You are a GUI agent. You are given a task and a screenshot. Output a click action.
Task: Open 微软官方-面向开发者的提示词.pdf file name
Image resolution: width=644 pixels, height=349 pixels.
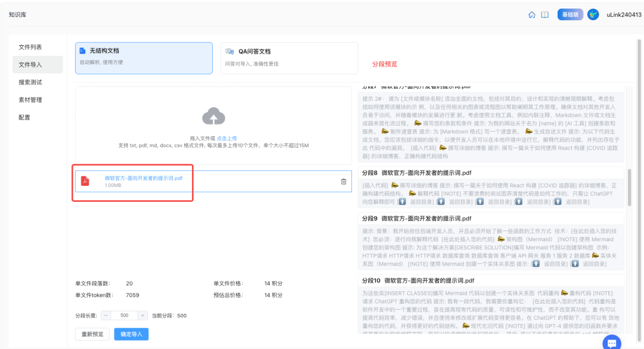(x=143, y=179)
